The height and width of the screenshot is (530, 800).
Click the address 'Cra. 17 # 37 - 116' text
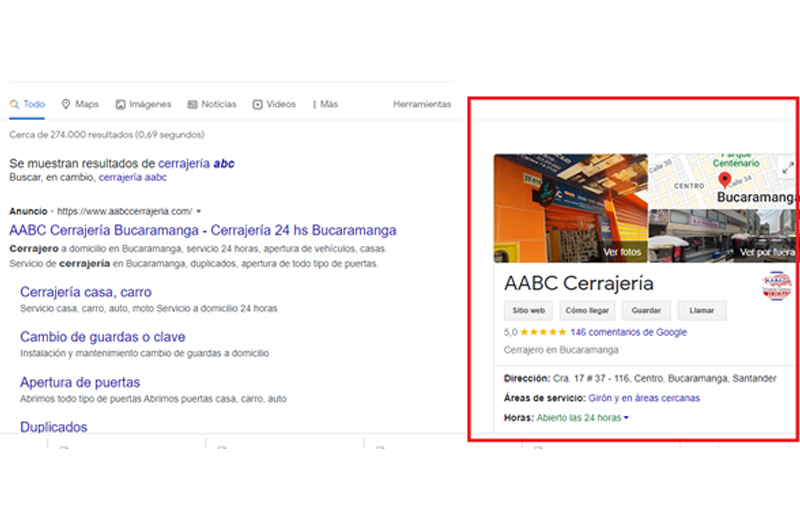[x=591, y=378]
